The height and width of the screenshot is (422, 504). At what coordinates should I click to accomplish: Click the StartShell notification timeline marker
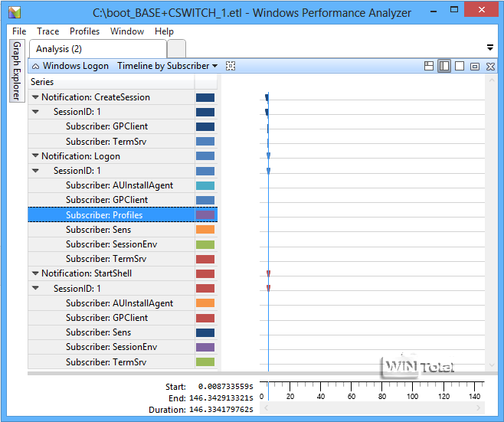click(268, 273)
